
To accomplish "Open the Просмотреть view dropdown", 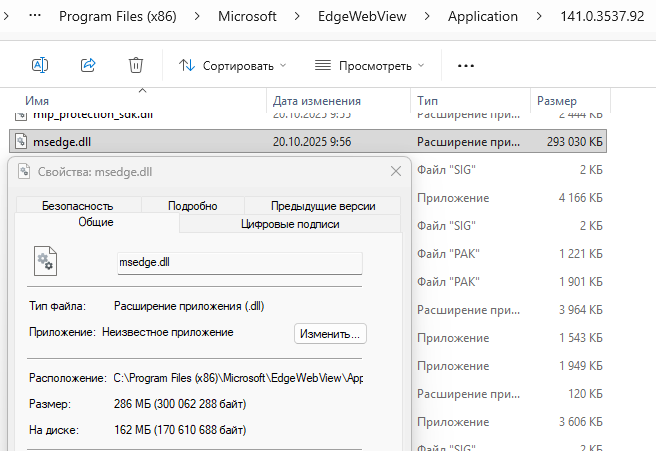I will pyautogui.click(x=369, y=66).
